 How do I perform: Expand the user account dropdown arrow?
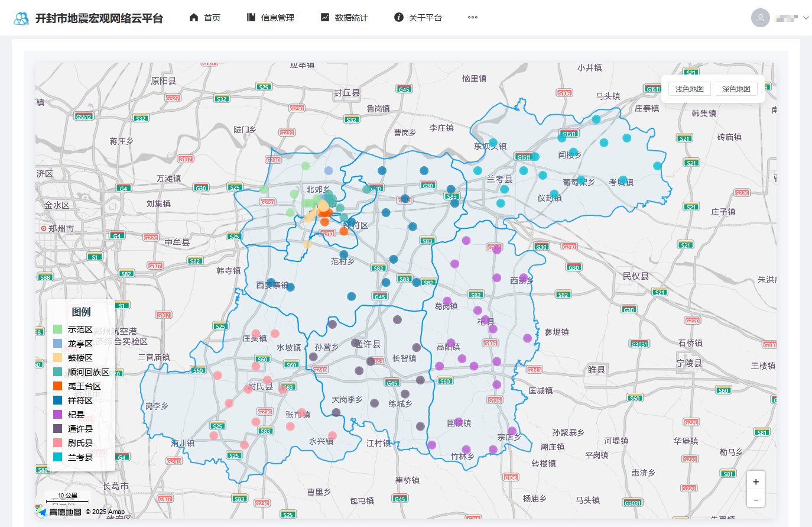pyautogui.click(x=805, y=18)
